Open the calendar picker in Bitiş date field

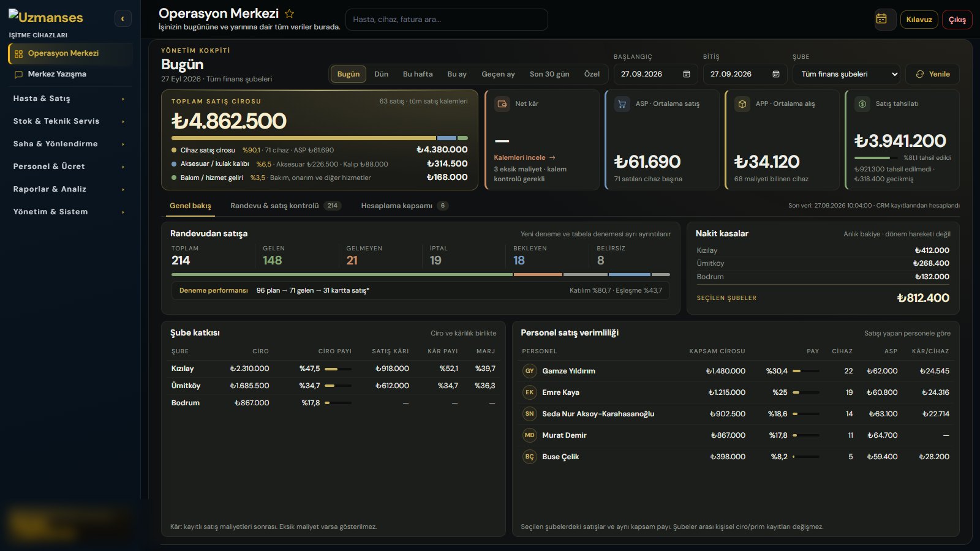pyautogui.click(x=776, y=74)
